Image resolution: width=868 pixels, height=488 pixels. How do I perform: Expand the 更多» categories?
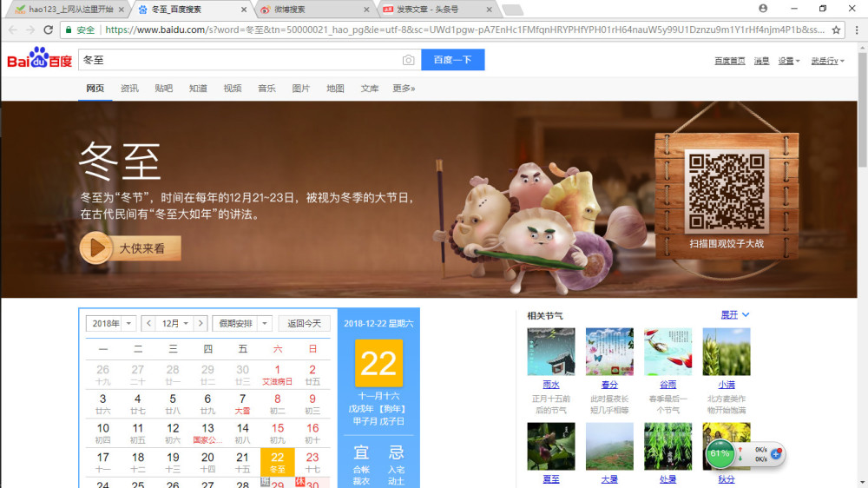coord(404,88)
